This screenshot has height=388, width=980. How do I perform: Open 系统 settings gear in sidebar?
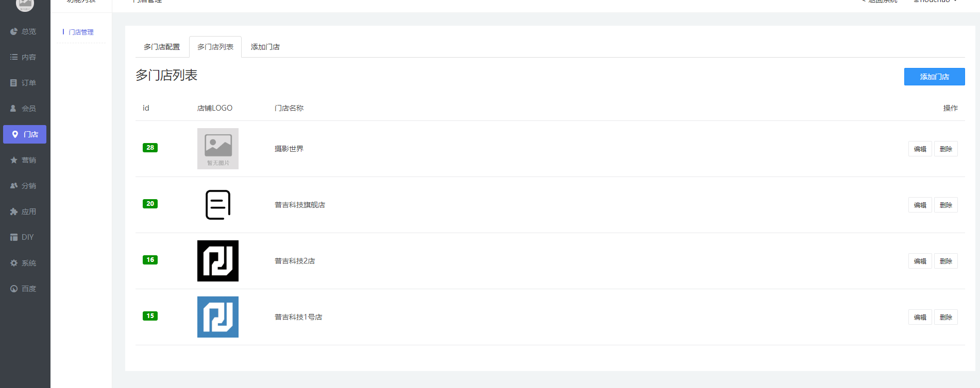point(14,263)
